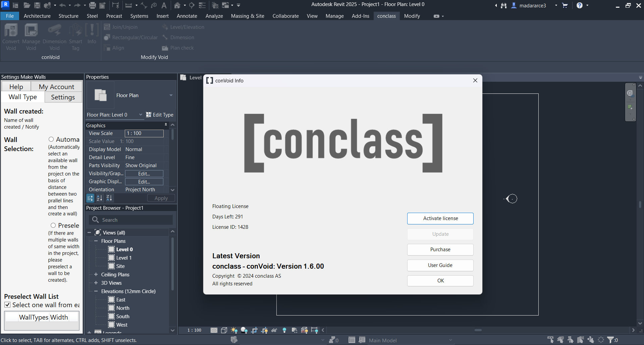The image size is (644, 345).
Task: Click Edit Type in Properties panel
Action: click(x=160, y=115)
